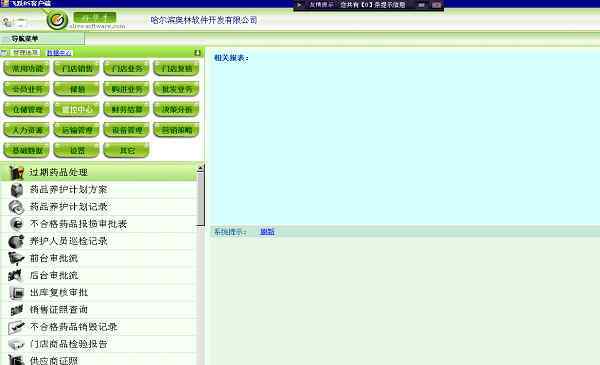Viewport: 600px width, 365px height.
Task: Select the 仓储管理 module button
Action: tap(27, 109)
